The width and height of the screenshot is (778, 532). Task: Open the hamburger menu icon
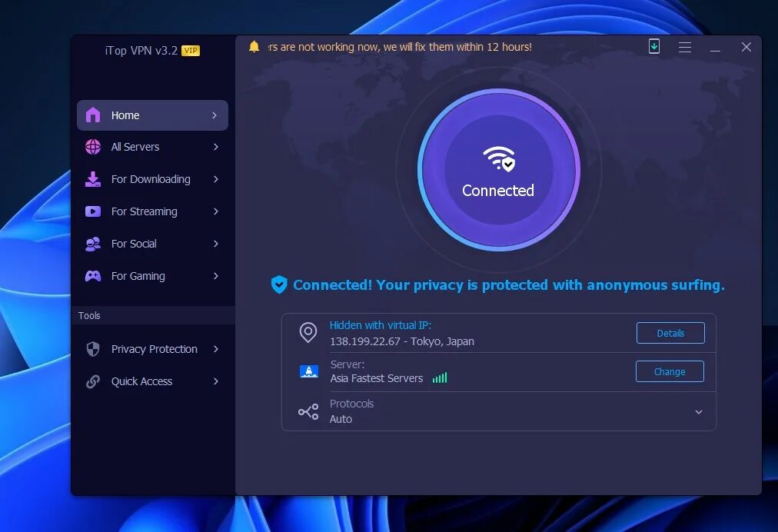[x=685, y=47]
